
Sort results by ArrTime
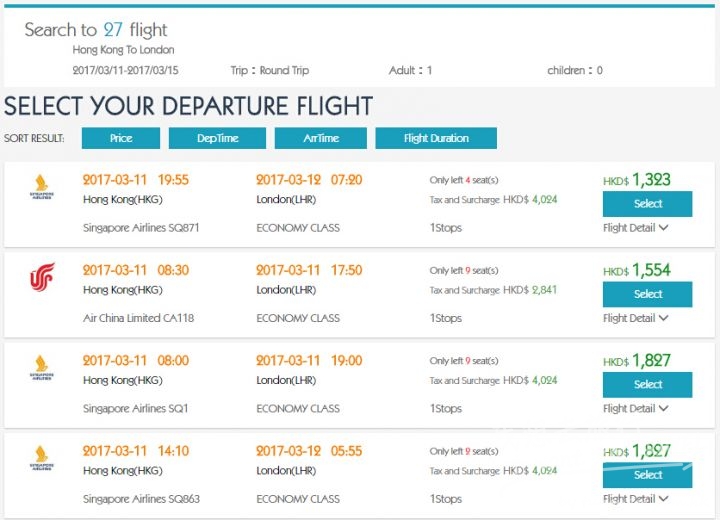[321, 138]
